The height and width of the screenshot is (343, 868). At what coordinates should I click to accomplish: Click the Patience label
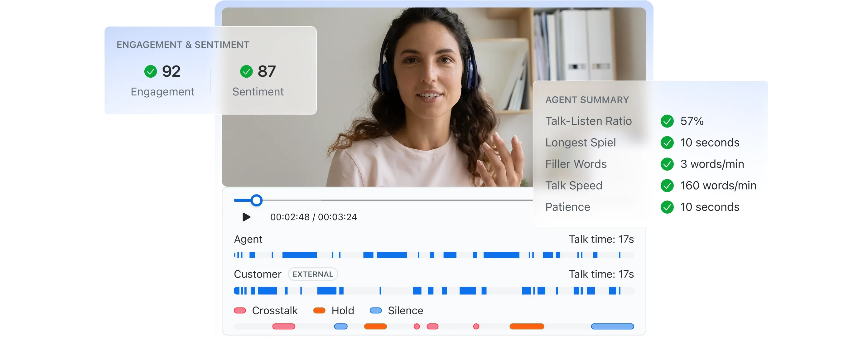pos(568,207)
